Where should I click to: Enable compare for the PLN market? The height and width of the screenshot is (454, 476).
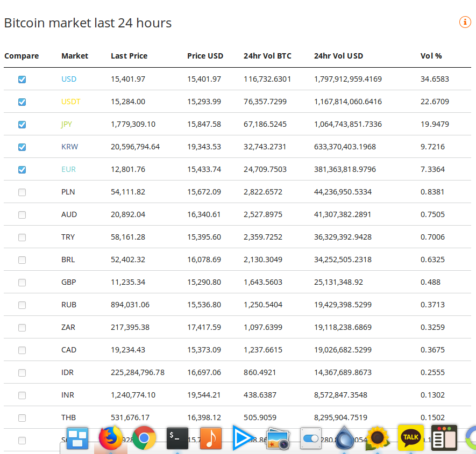tap(22, 192)
